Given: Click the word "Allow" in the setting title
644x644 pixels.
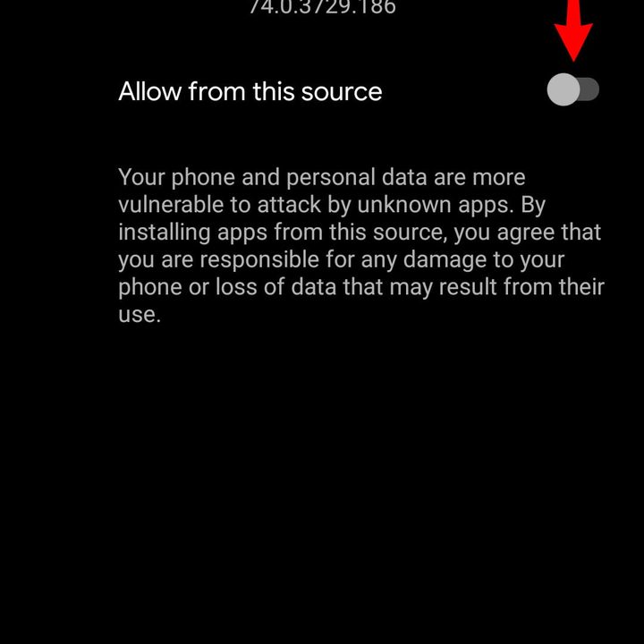Looking at the screenshot, I should (150, 91).
